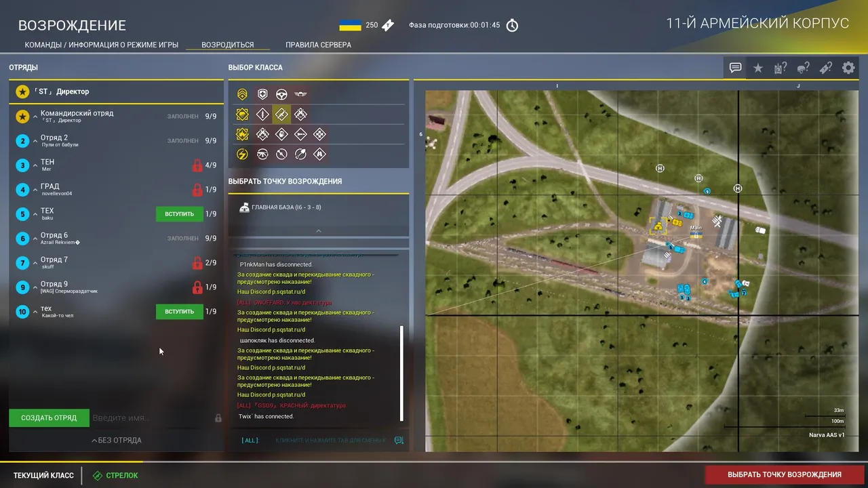Expand squad ТЕН member list
The height and width of the screenshot is (488, 868).
tap(35, 165)
